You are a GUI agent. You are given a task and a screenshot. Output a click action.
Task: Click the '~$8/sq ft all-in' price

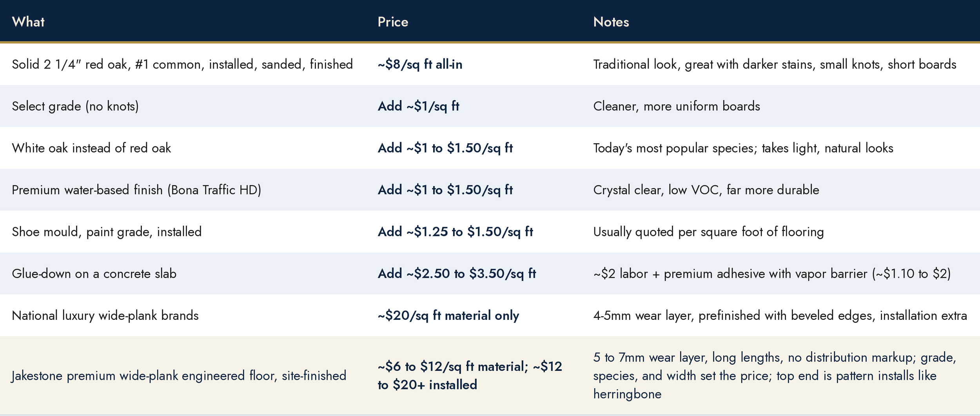420,64
